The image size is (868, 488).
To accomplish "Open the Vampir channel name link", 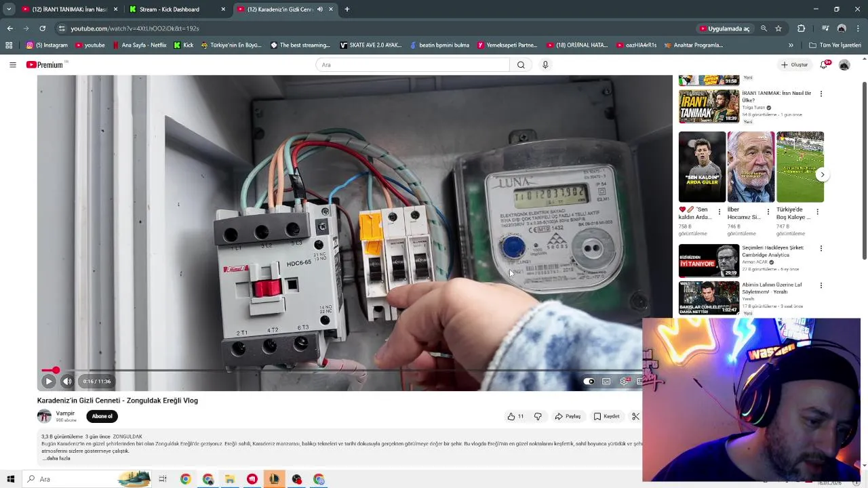I will click(x=65, y=413).
